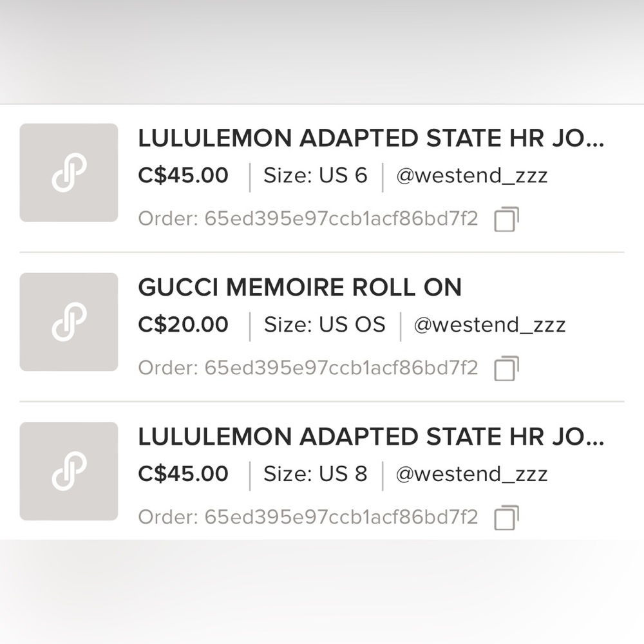Tap the copy icon under the Gucci listing details
The image size is (644, 644).
point(505,368)
